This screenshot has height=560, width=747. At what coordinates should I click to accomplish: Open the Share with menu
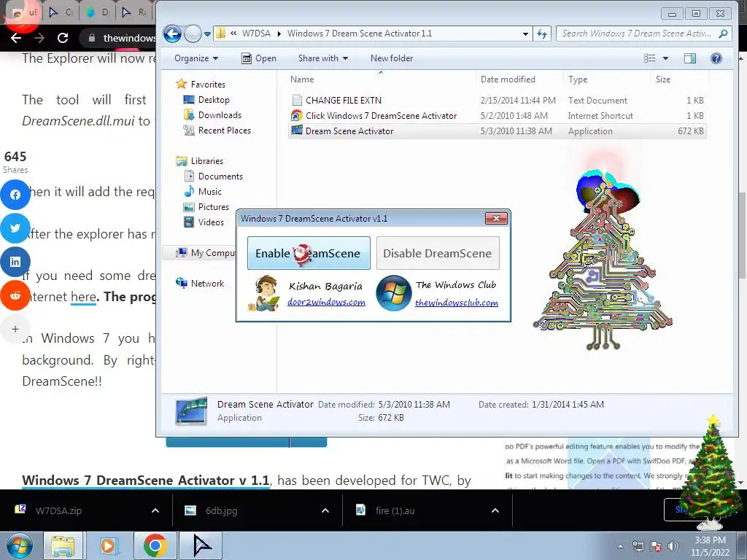pos(322,58)
